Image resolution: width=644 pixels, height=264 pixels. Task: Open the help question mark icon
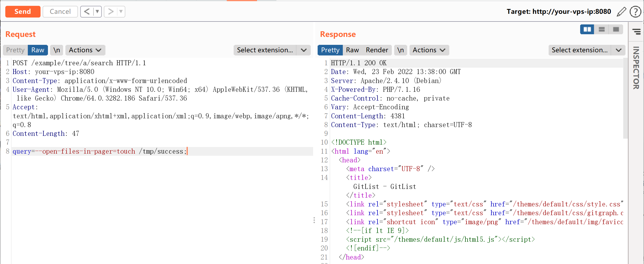(635, 12)
